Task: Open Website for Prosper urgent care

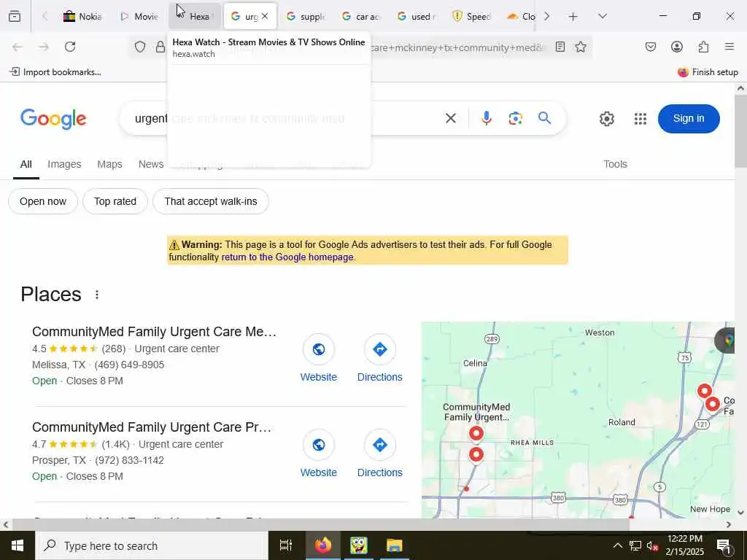Action: coord(319,454)
